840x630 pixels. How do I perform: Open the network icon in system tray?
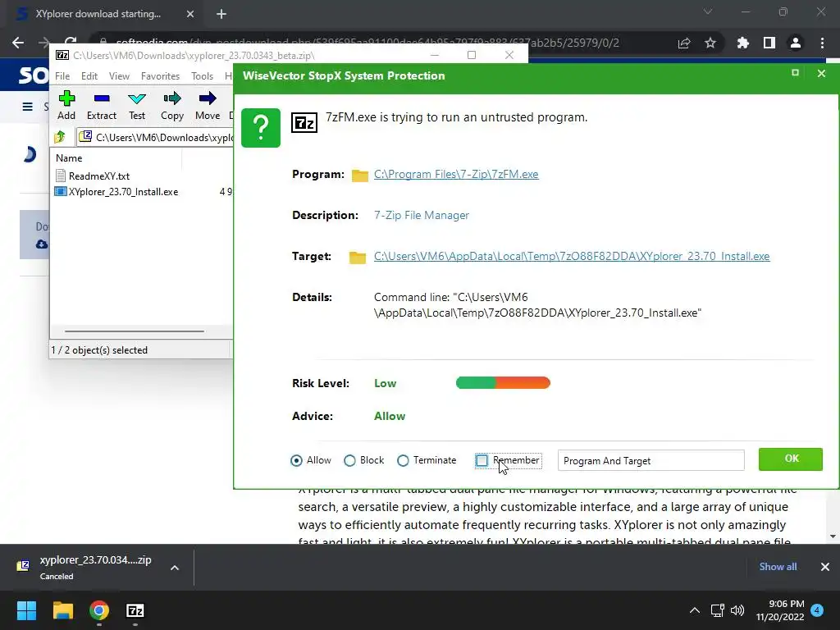[717, 610]
